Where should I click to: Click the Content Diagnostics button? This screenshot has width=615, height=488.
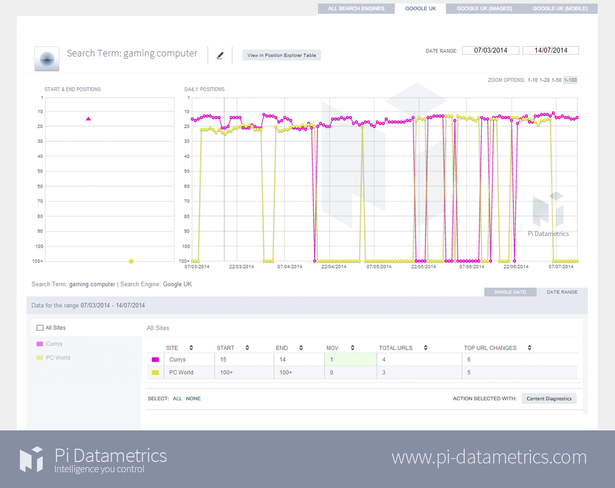pyautogui.click(x=549, y=399)
